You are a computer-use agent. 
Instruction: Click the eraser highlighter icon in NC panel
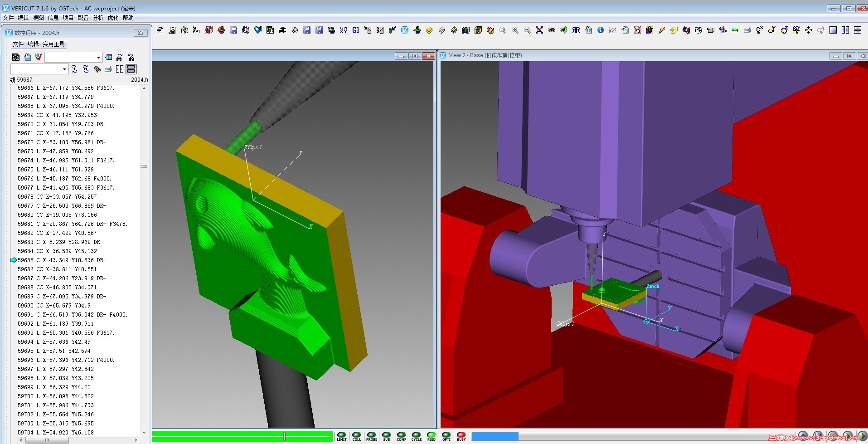(97, 69)
